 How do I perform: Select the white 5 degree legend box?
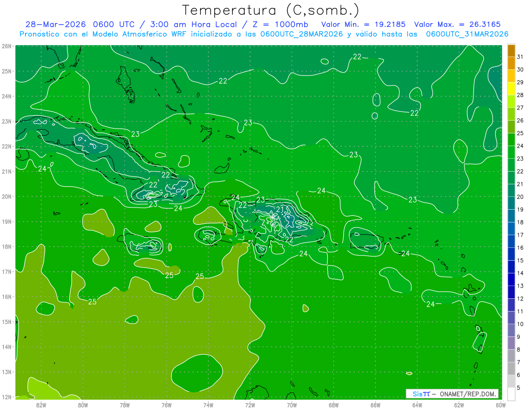pyautogui.click(x=511, y=394)
